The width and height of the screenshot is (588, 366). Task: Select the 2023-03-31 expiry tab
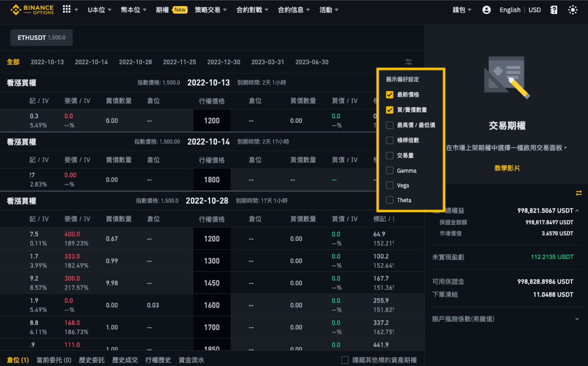point(268,62)
